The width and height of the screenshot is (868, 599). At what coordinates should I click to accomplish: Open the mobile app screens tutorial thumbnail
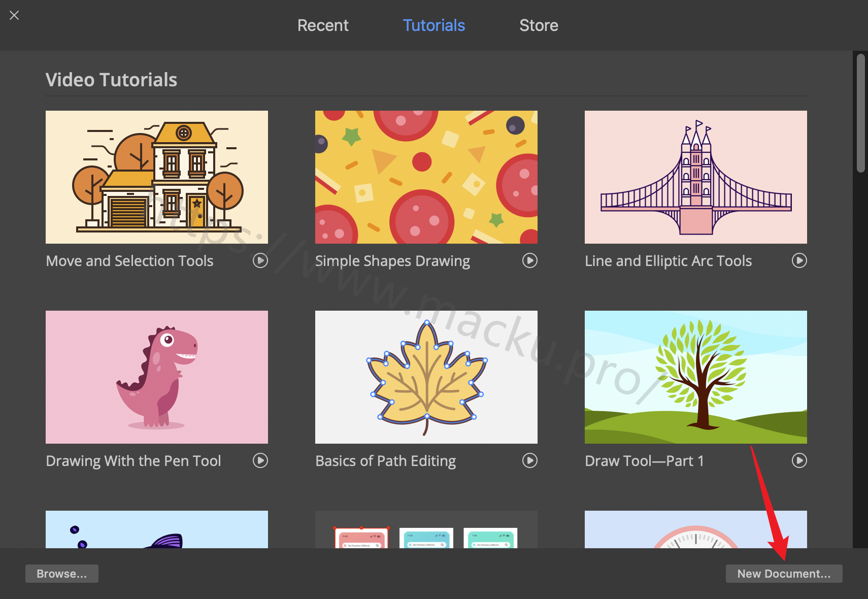click(426, 529)
